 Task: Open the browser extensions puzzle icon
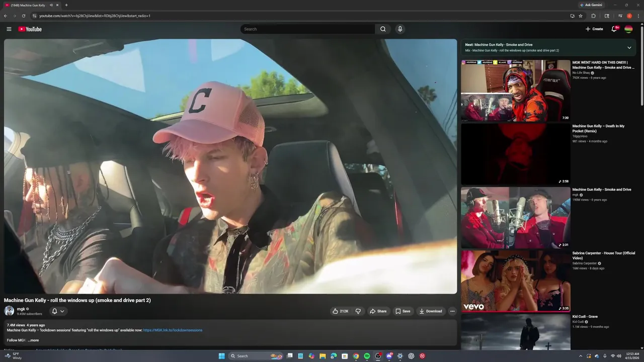point(593,16)
